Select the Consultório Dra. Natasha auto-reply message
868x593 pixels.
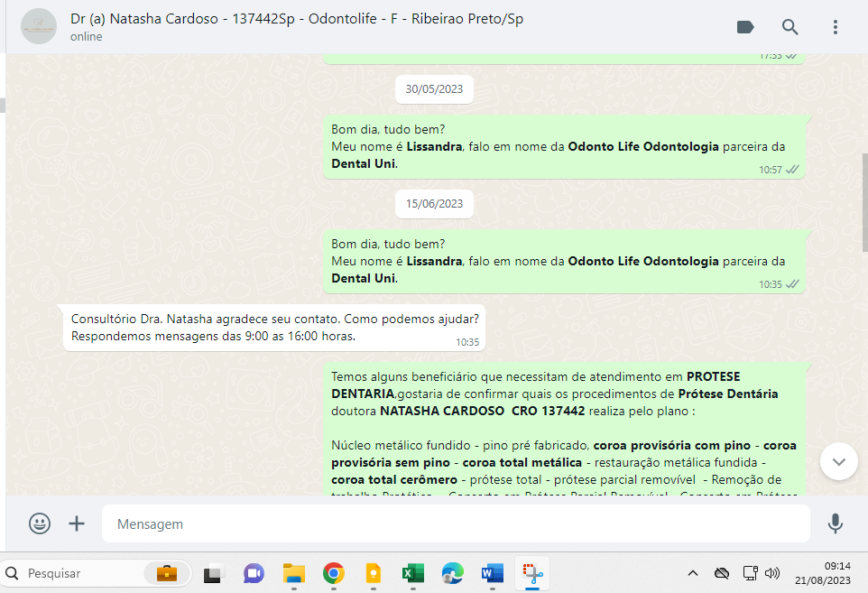(x=274, y=328)
